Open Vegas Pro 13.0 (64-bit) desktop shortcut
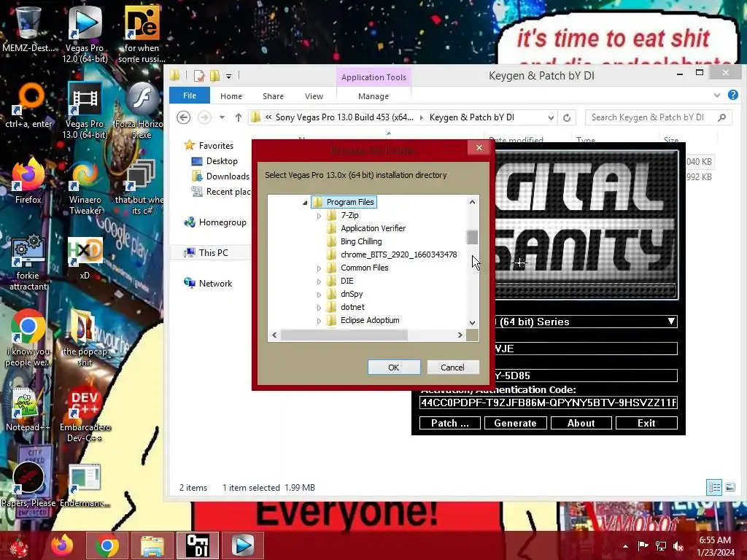 pos(85,111)
